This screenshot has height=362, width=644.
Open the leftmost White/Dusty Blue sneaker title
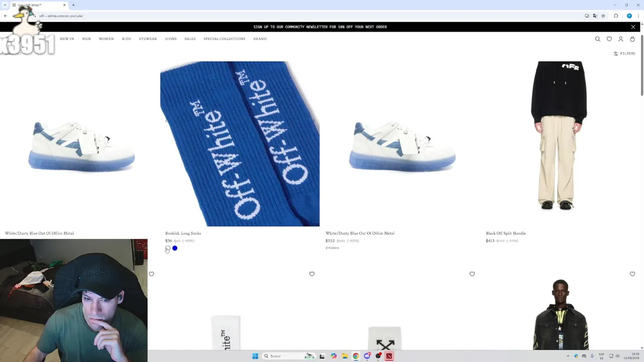(x=39, y=233)
